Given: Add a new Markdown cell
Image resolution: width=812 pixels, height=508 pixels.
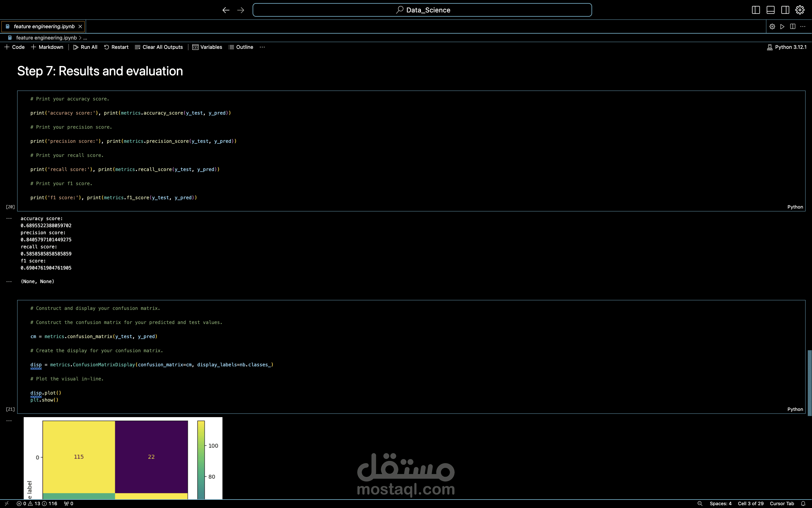Looking at the screenshot, I should point(47,47).
